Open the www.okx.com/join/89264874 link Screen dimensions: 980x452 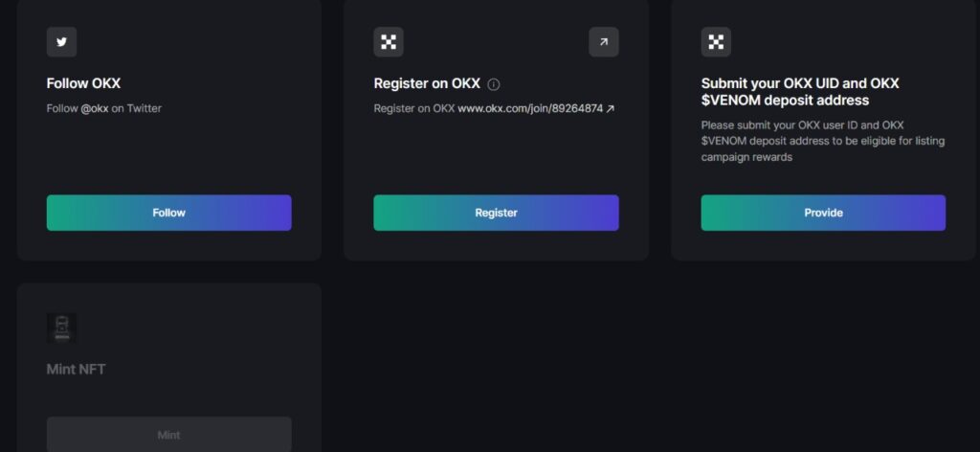530,108
